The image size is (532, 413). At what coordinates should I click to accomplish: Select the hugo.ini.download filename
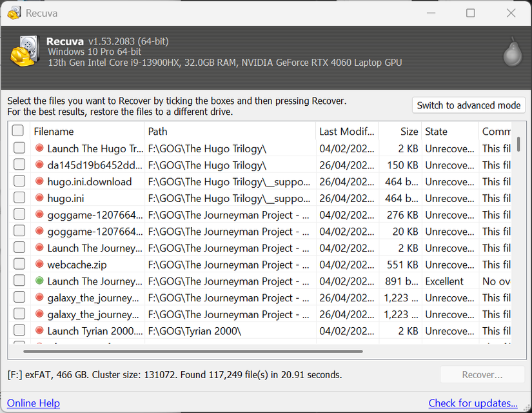click(x=89, y=182)
